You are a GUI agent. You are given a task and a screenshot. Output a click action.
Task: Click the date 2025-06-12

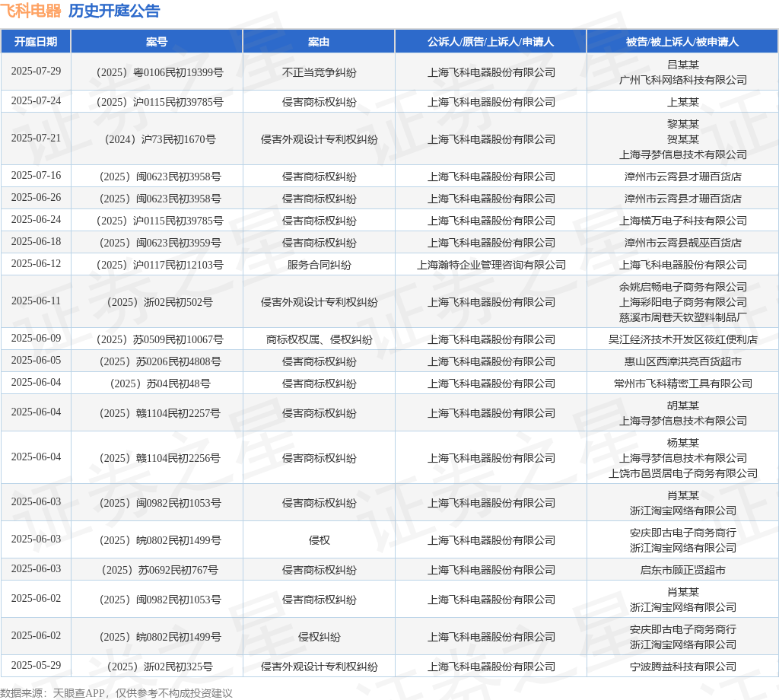click(37, 264)
